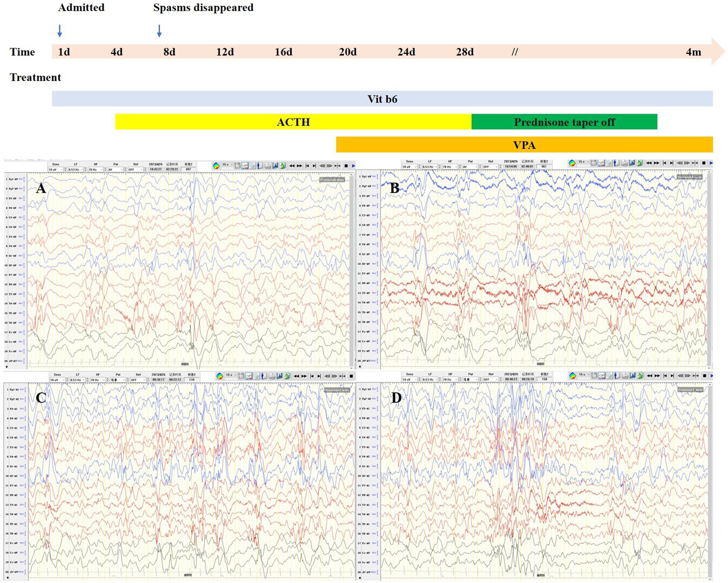The height and width of the screenshot is (583, 728).
Task: Expand the Sens 10 uV dropdown in panel A
Action: [62, 170]
